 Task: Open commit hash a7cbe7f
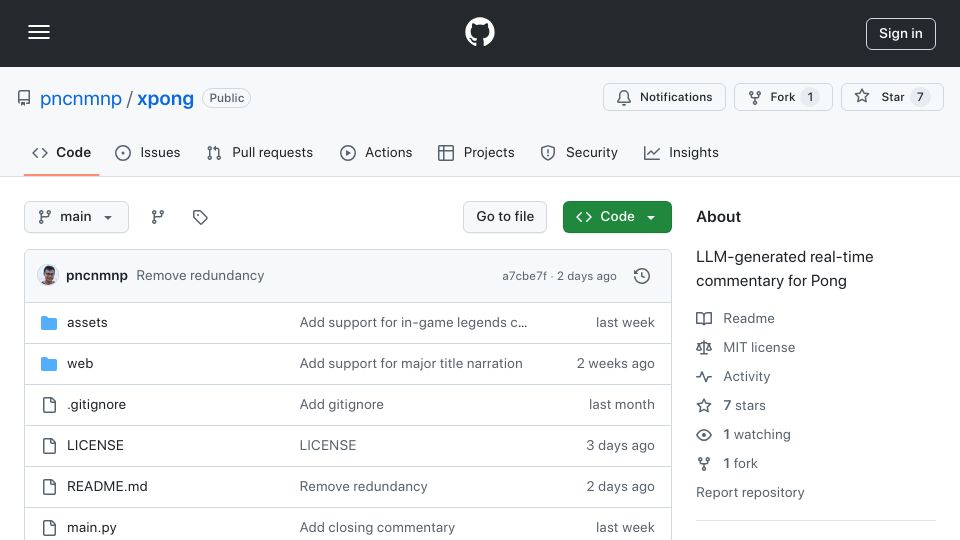525,276
